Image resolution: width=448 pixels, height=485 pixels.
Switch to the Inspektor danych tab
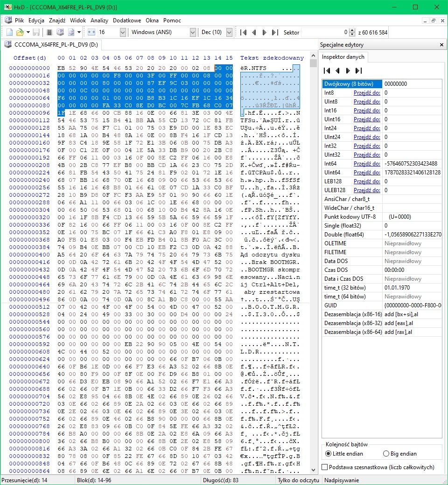pyautogui.click(x=343, y=57)
